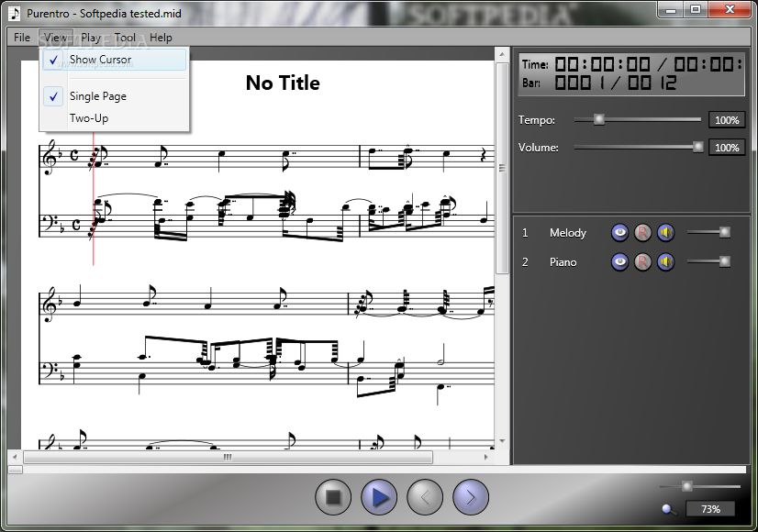Hide the Melody track score
758x532 pixels.
pyautogui.click(x=619, y=233)
